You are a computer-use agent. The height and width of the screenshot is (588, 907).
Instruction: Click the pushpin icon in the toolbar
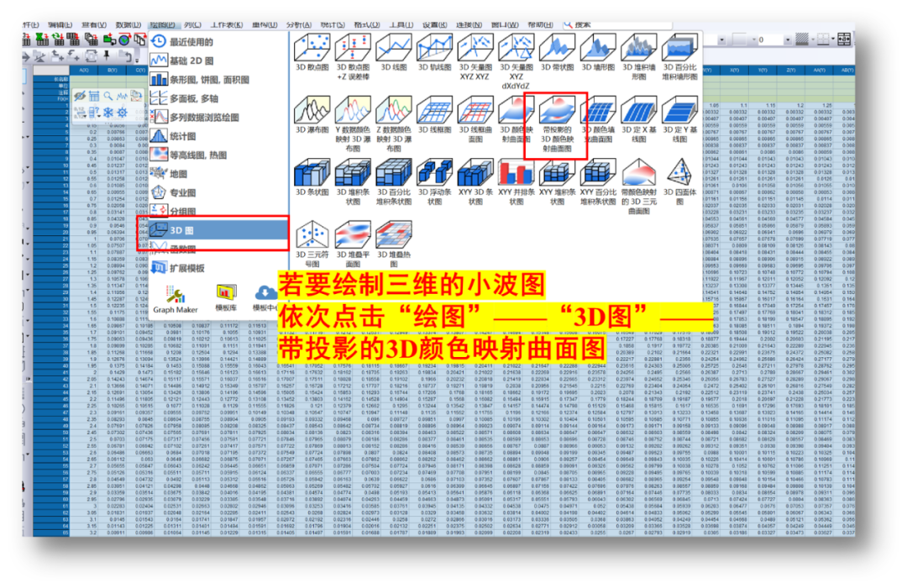tap(107, 55)
